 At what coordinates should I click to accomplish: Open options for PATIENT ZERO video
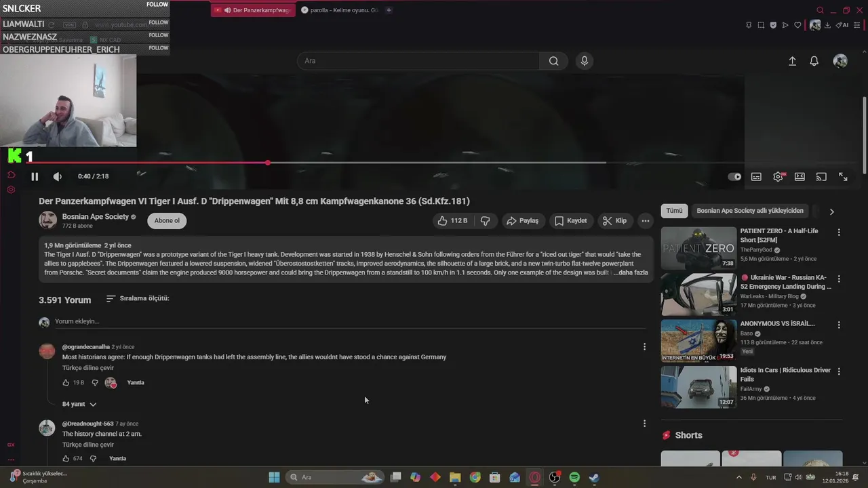tap(839, 232)
